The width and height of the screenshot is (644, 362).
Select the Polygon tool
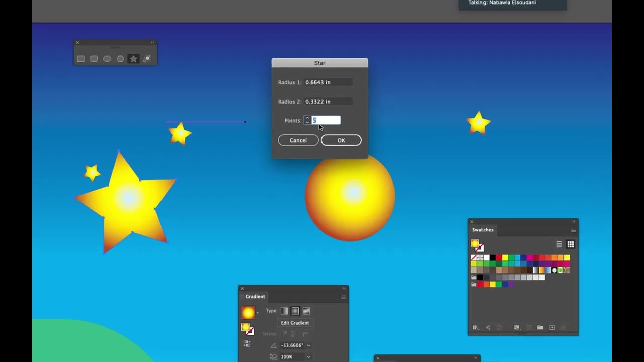pyautogui.click(x=120, y=59)
